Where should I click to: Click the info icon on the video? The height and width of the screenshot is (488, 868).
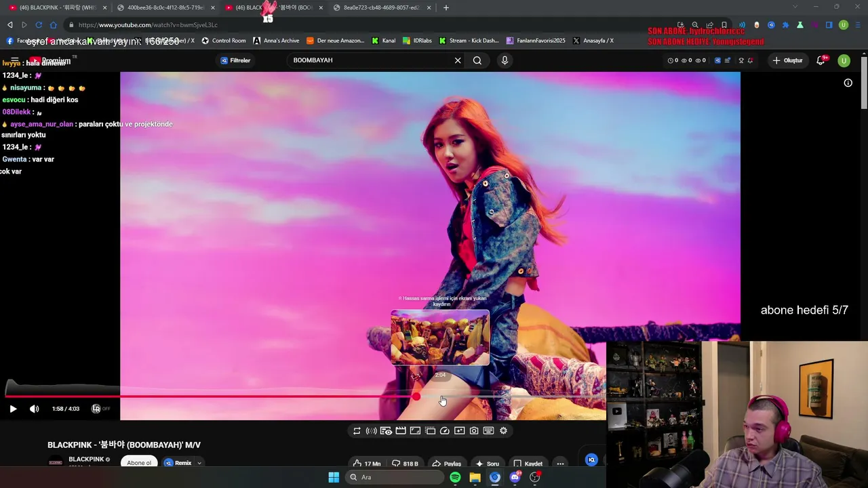[x=848, y=83]
